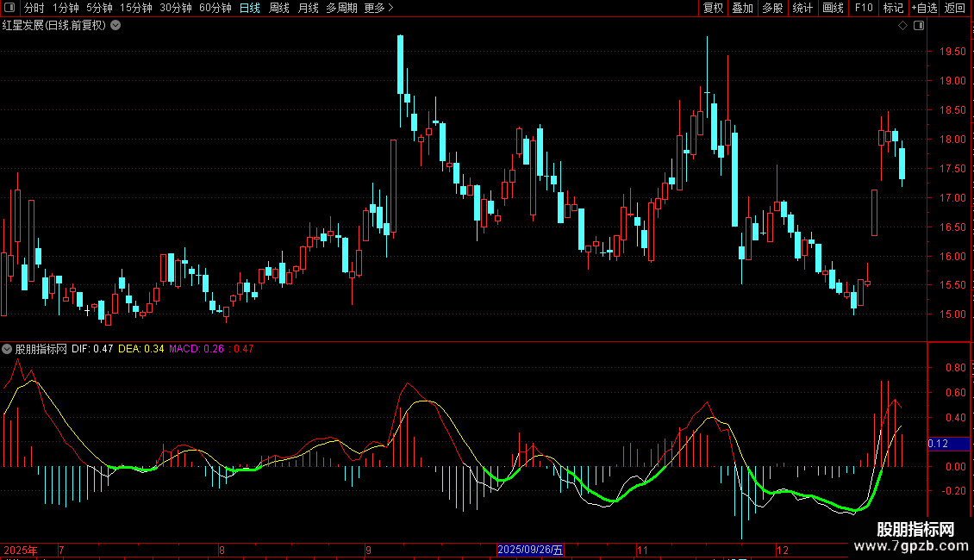The height and width of the screenshot is (560, 974).
Task: Toggle the left sidebar panel icon
Action: pos(9,8)
